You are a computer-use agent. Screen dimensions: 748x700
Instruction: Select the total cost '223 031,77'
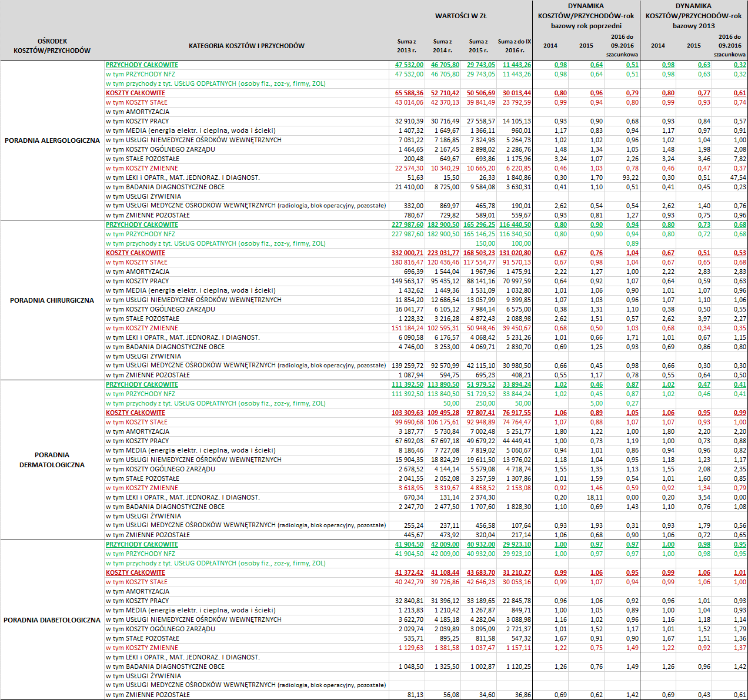443,253
